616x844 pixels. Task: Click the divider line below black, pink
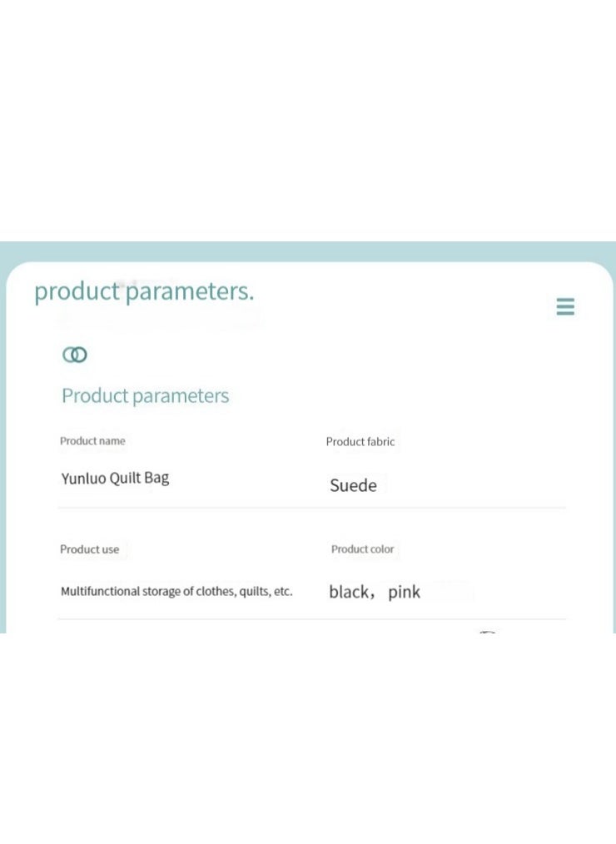(x=312, y=619)
